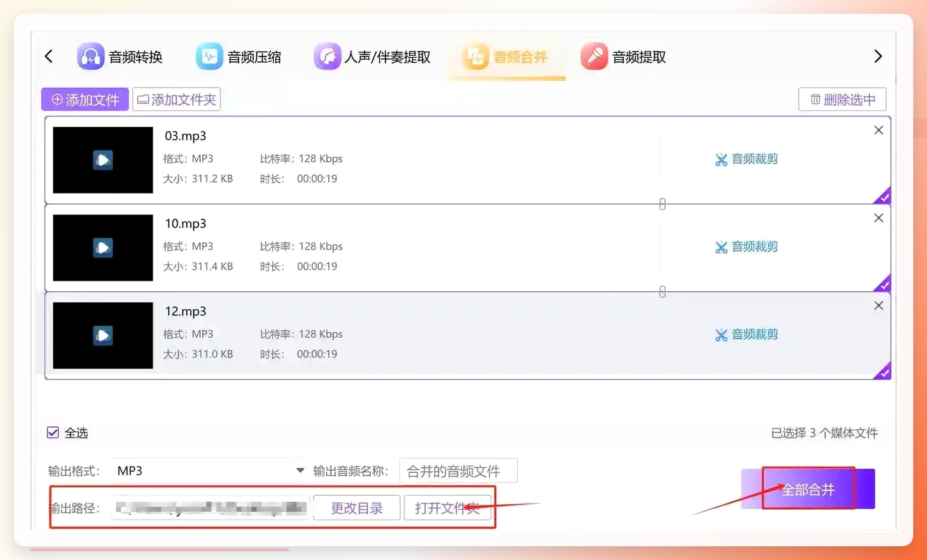The height and width of the screenshot is (560, 927).
Task: Open the 输出格式 MP3 dropdown
Action: (210, 471)
